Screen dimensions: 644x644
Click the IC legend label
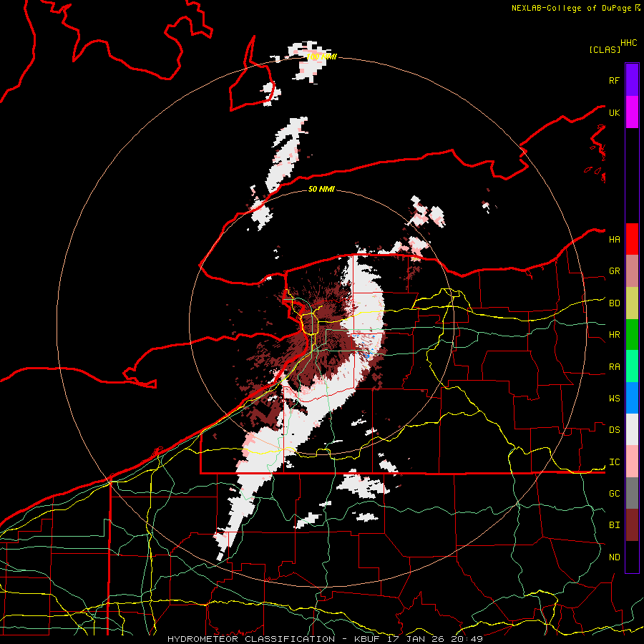point(614,462)
